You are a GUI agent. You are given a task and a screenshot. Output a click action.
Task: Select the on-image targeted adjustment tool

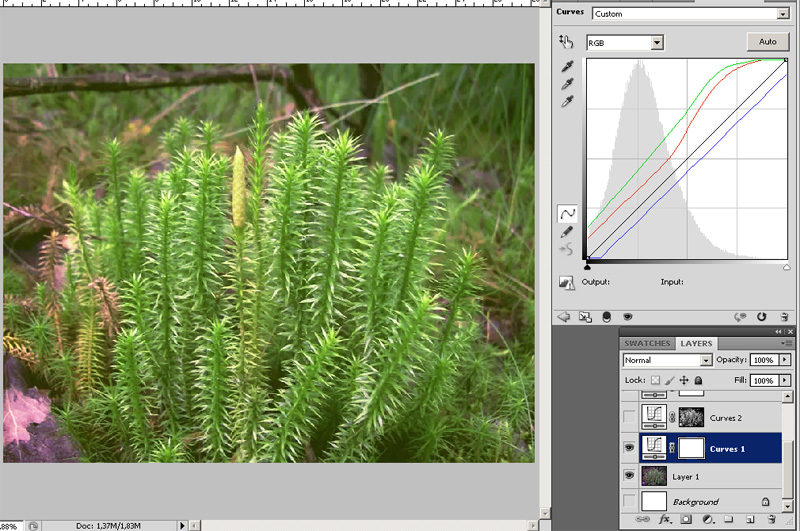567,42
